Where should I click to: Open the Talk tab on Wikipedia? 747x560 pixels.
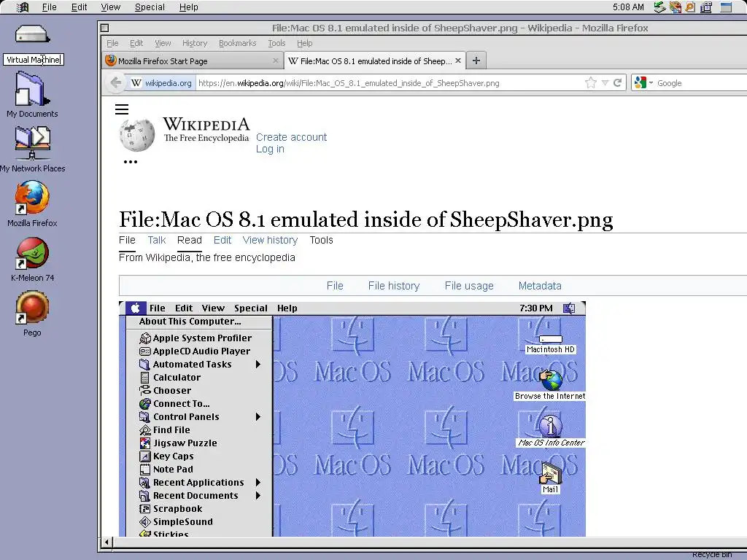[x=156, y=240]
